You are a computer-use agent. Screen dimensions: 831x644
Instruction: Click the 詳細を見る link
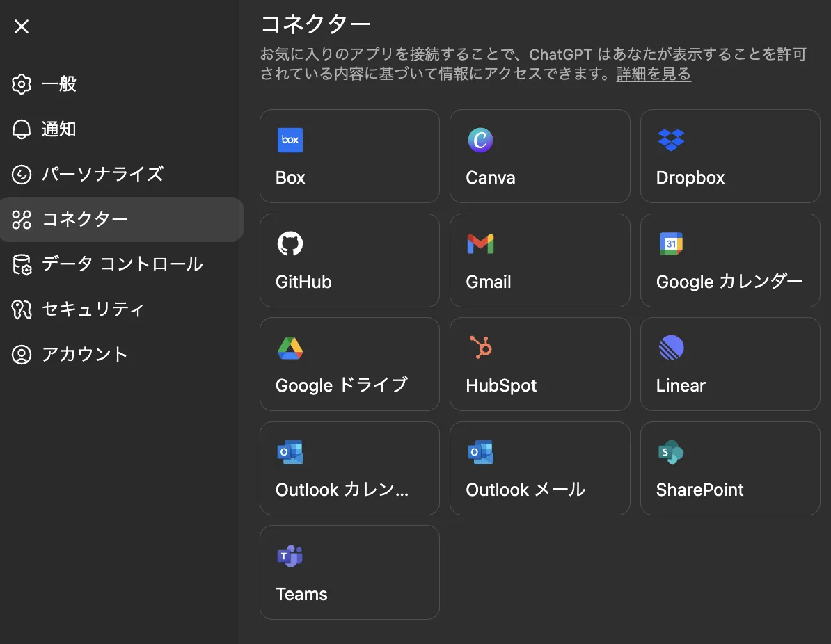(653, 74)
